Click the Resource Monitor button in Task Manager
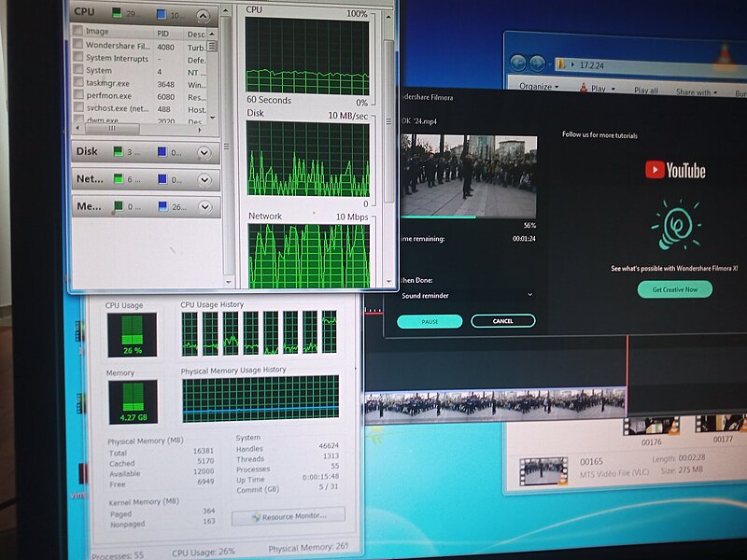Image resolution: width=747 pixels, height=560 pixels. point(288,515)
